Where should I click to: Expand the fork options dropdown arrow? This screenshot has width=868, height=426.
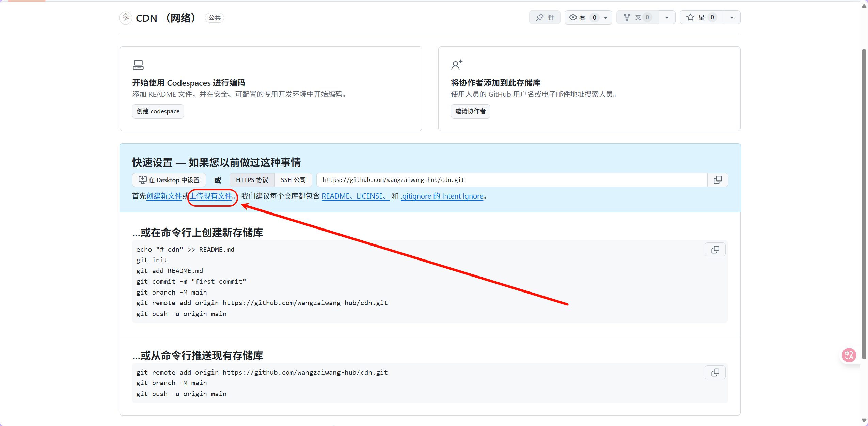[667, 17]
